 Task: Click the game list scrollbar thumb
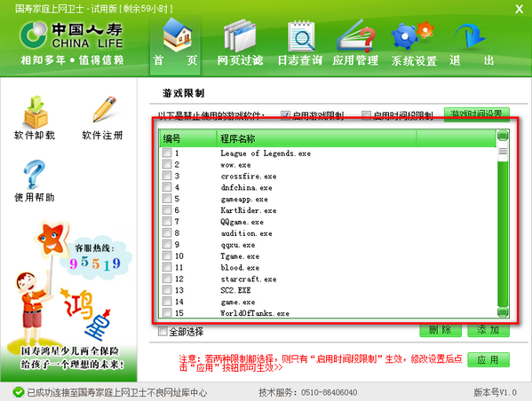point(503,152)
